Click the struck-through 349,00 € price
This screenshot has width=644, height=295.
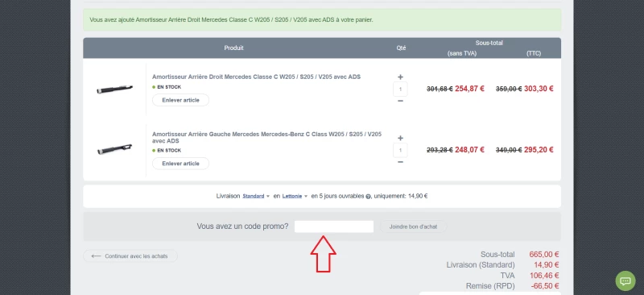[509, 150]
